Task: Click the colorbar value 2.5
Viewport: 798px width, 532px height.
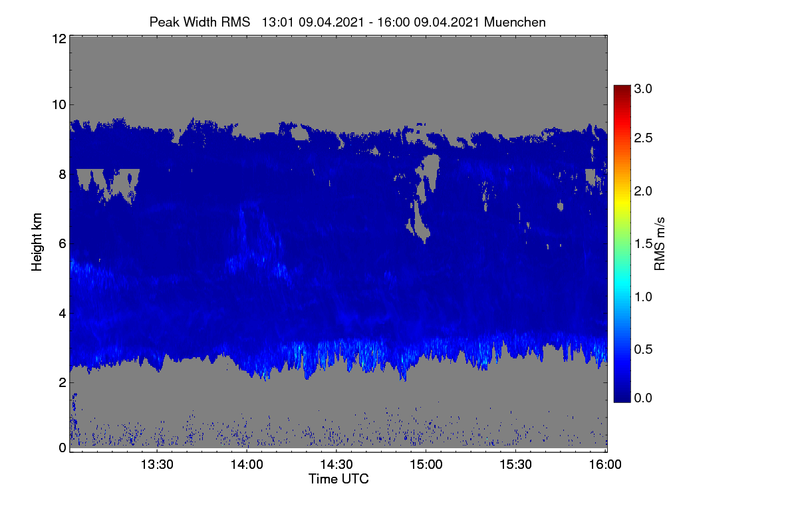Action: point(644,138)
